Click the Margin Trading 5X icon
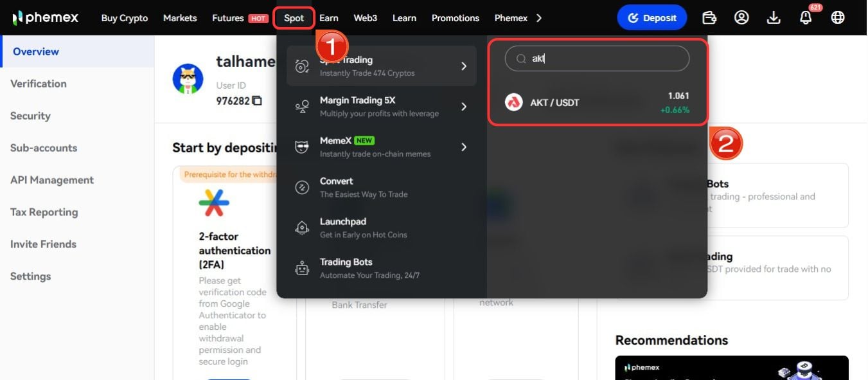 302,107
